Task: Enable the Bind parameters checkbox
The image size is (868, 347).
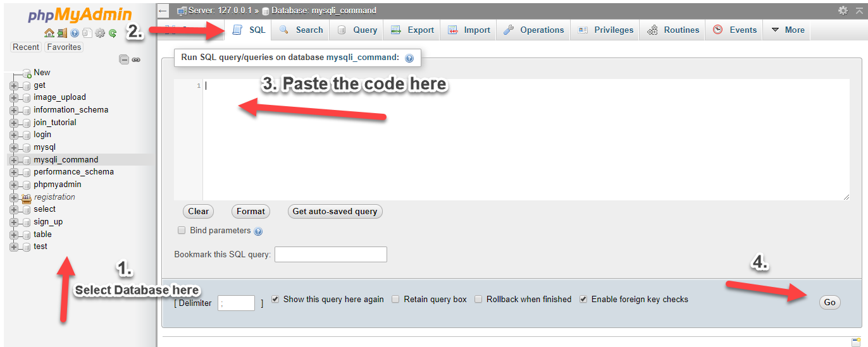Action: pos(182,231)
